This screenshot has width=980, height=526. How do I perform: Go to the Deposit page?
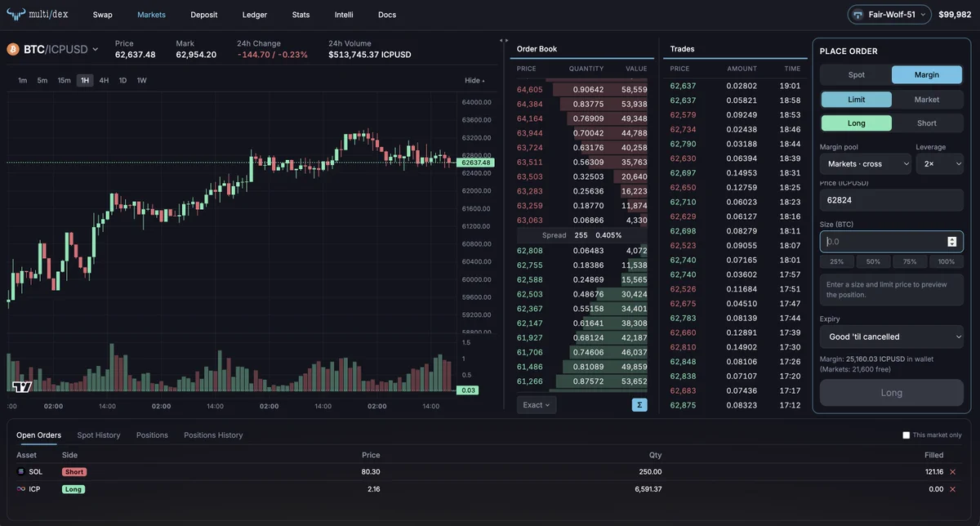click(x=204, y=15)
